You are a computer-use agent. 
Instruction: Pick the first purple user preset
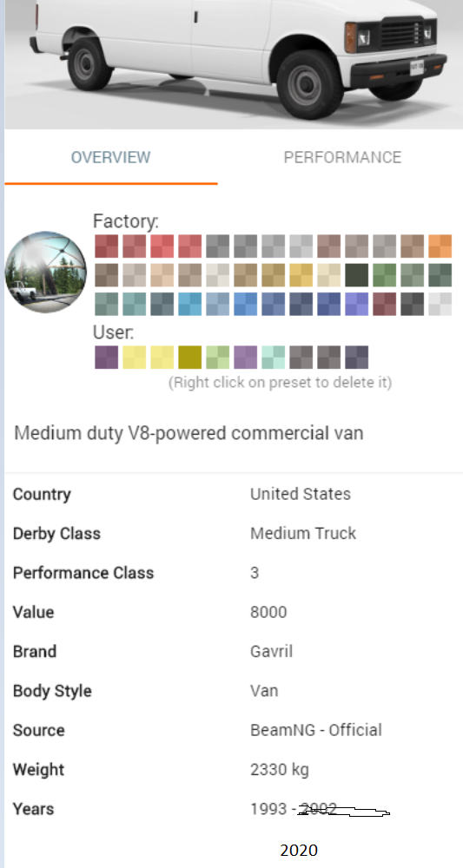coord(106,357)
